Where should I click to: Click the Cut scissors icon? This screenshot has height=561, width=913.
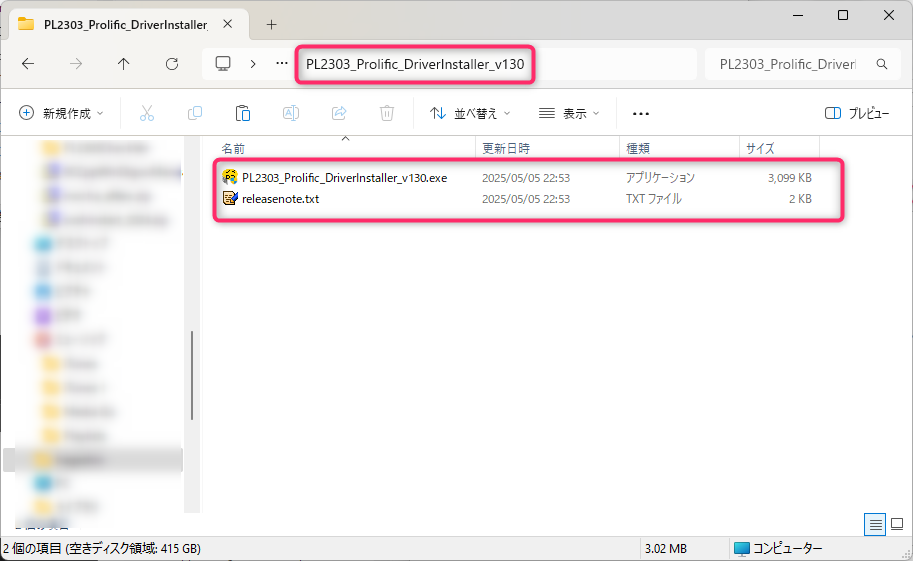click(x=147, y=113)
